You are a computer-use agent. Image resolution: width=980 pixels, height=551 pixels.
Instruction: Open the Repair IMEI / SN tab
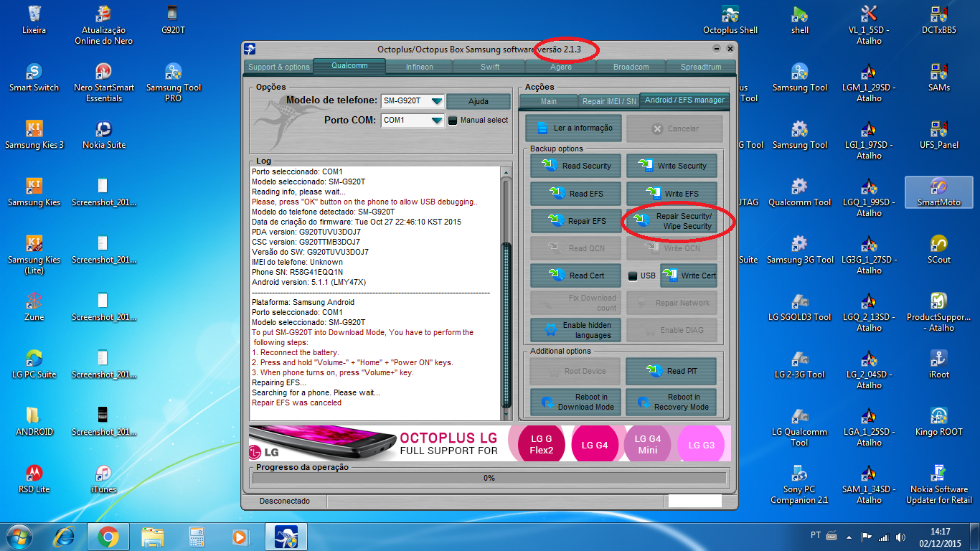pos(609,101)
